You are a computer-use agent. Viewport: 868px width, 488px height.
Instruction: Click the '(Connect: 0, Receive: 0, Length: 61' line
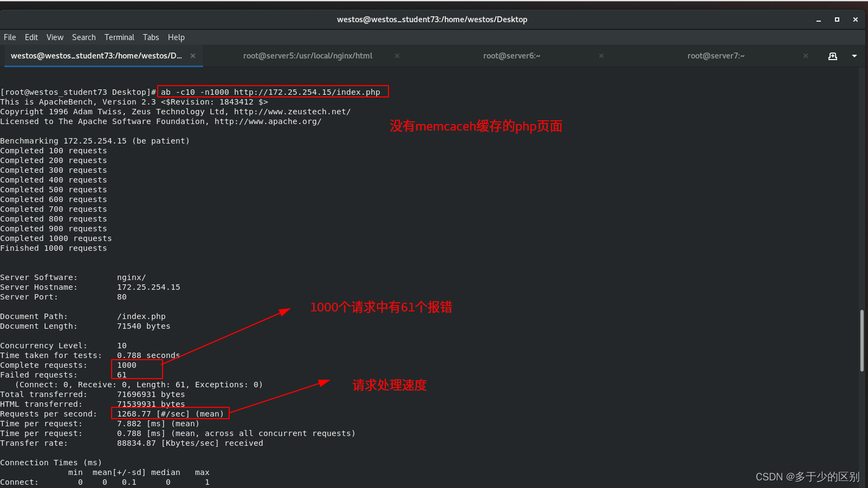[x=139, y=385]
